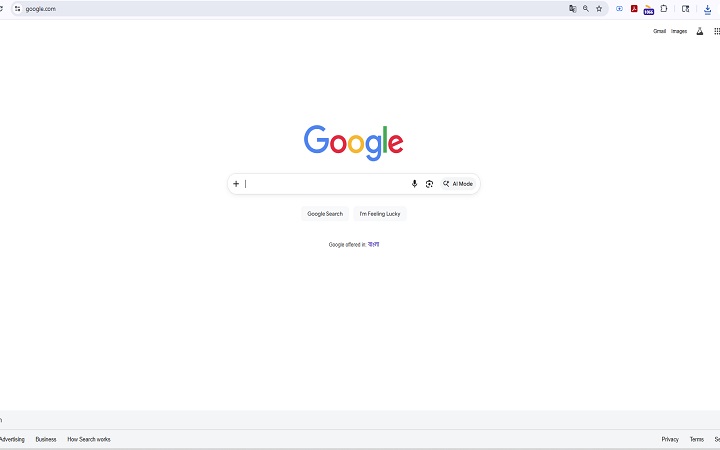Image resolution: width=720 pixels, height=450 pixels.
Task: Switch Google to Bangla language
Action: 373,244
